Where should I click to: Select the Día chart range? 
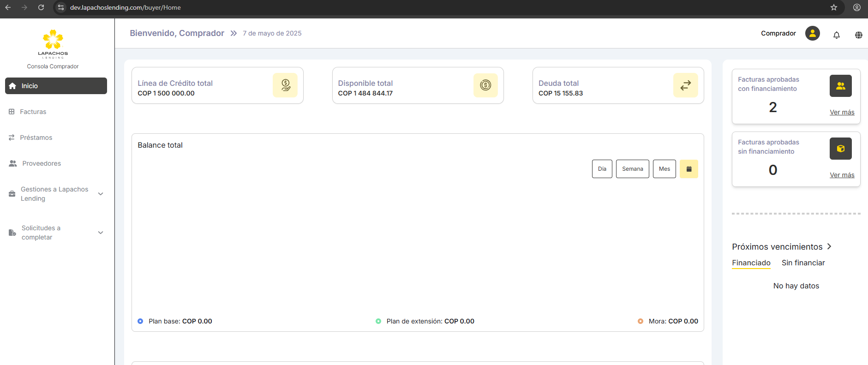pyautogui.click(x=602, y=169)
